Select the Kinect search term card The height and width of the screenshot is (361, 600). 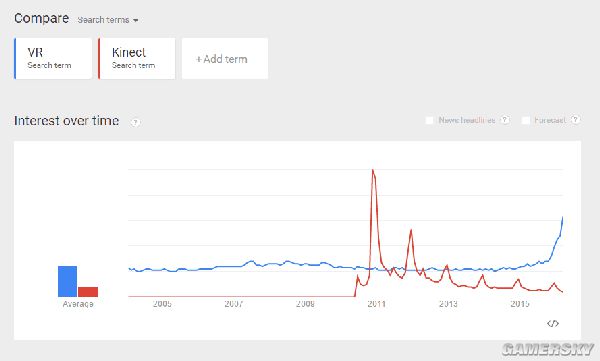(x=137, y=59)
